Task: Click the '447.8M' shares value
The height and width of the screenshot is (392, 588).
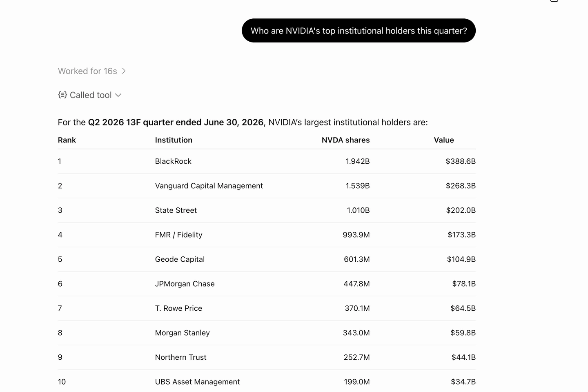Action: click(x=356, y=284)
